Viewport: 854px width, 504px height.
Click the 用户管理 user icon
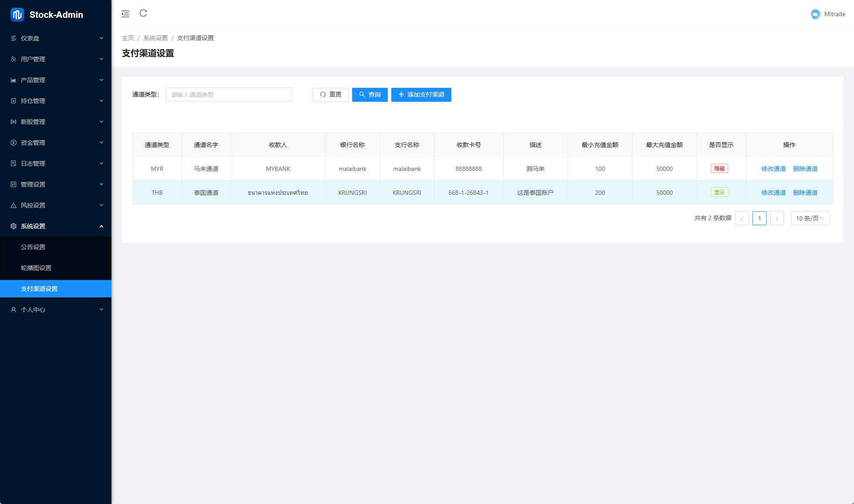(x=13, y=59)
